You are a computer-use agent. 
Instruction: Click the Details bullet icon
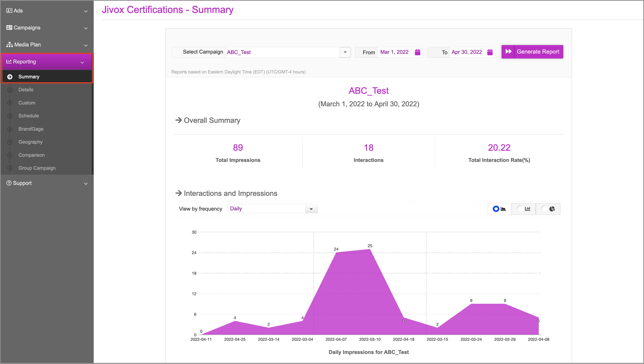coord(10,90)
